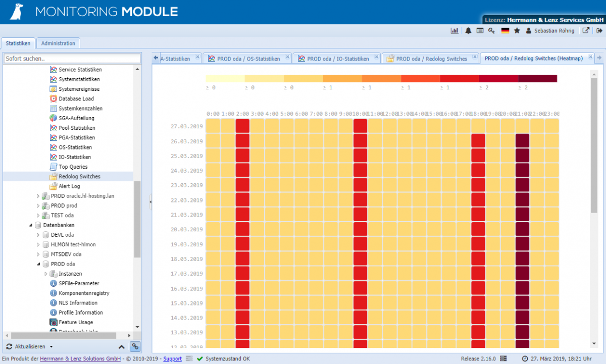Toggle the chain link icon next to Aktualisieren

[x=135, y=346]
